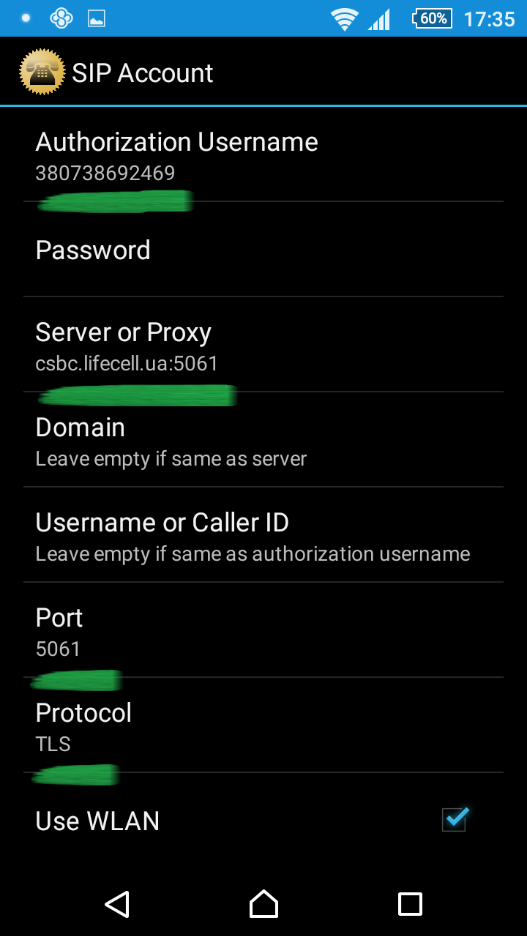Tap the SIP Account title

pyautogui.click(x=142, y=73)
